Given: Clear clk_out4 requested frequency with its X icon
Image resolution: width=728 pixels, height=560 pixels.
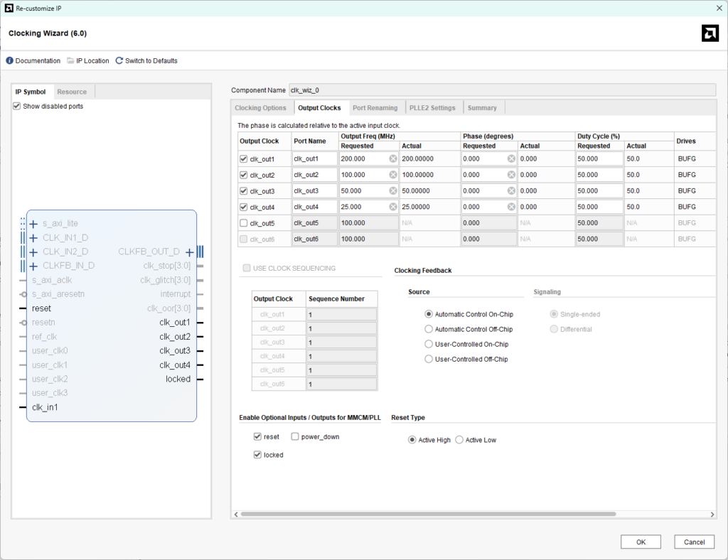Looking at the screenshot, I should pyautogui.click(x=393, y=207).
